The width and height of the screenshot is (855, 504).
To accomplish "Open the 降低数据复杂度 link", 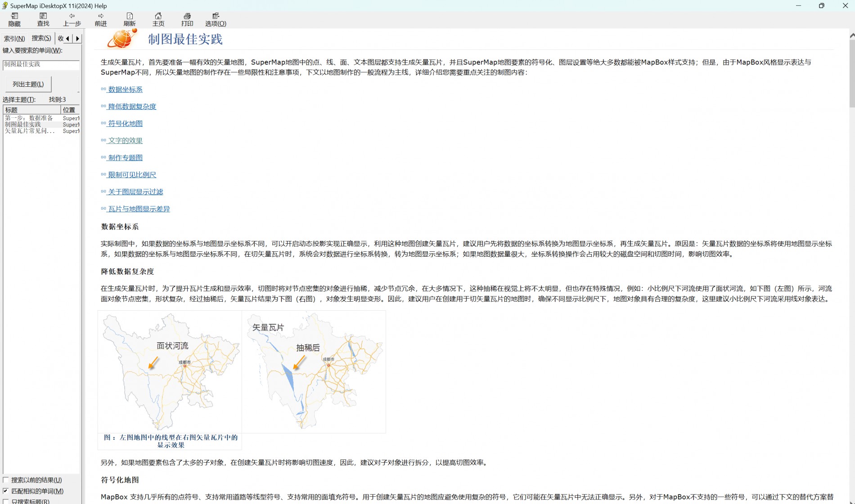I will point(132,107).
